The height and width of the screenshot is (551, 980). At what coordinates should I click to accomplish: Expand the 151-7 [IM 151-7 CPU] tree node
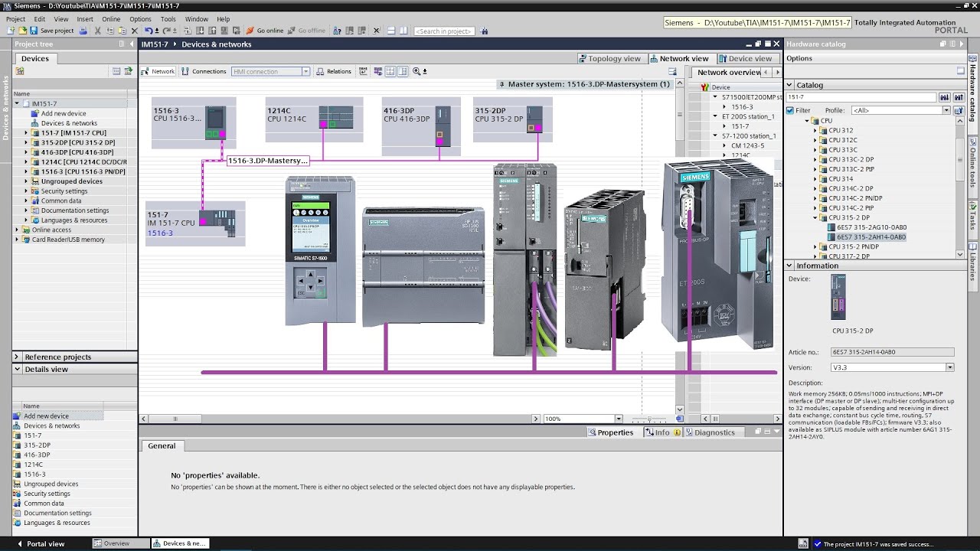tap(26, 133)
